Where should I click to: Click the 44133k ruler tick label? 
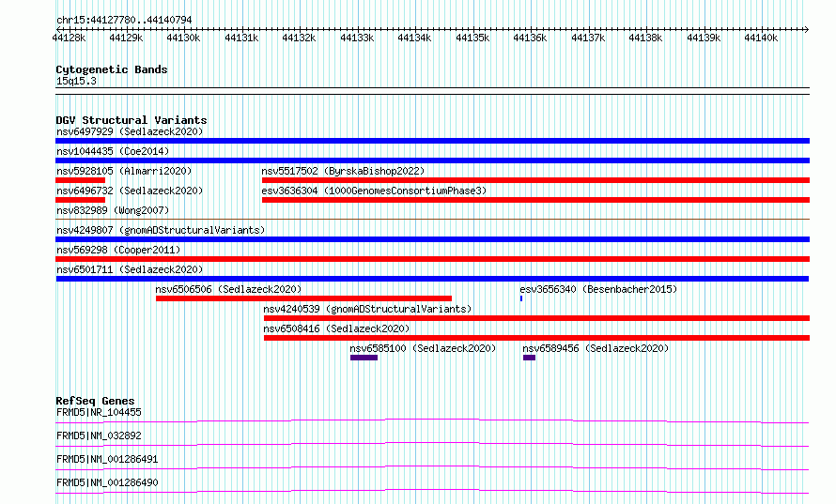(x=357, y=38)
